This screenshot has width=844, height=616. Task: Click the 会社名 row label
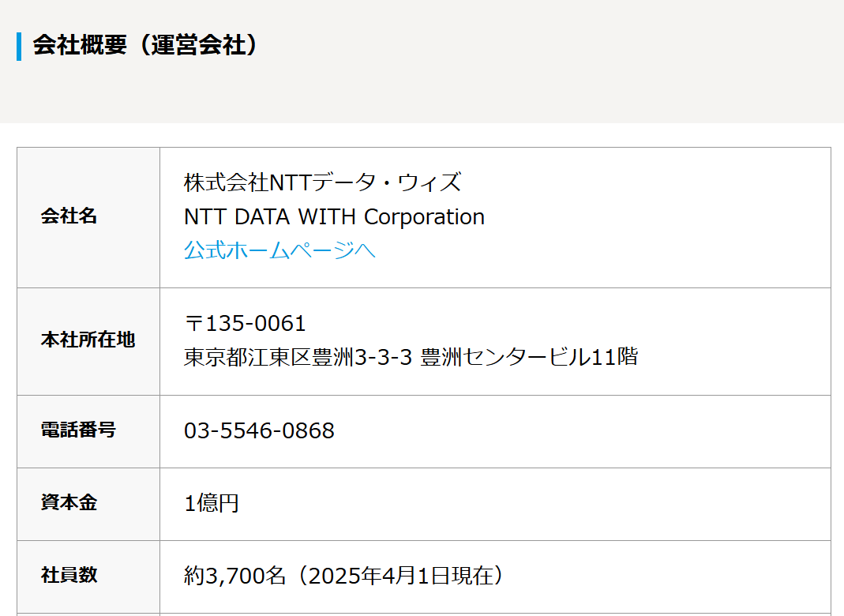(x=69, y=216)
